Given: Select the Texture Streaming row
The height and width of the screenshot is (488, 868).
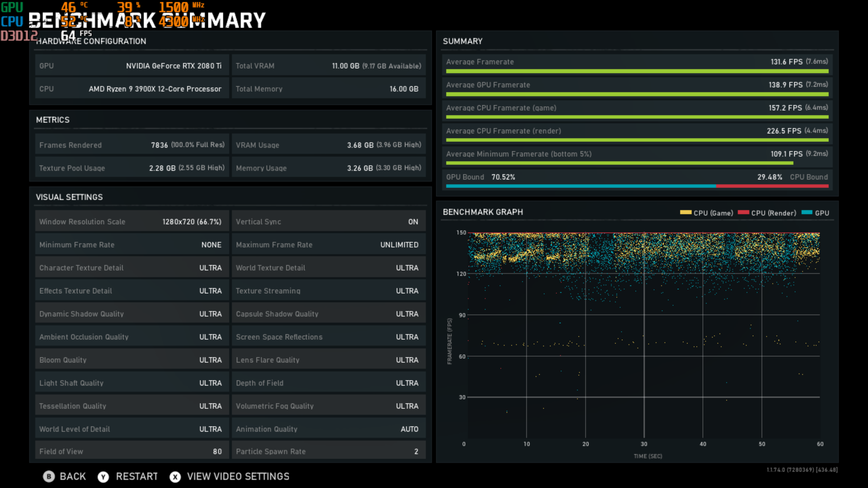Looking at the screenshot, I should pyautogui.click(x=329, y=291).
